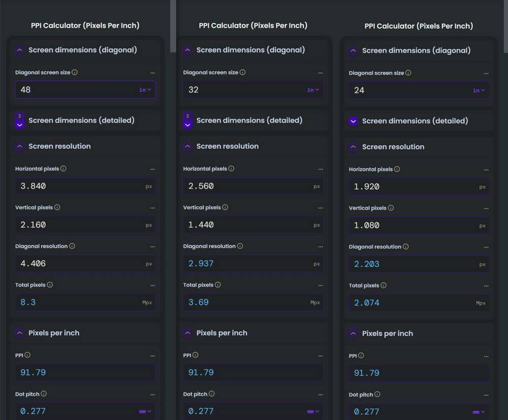Collapse Pixels per inch section in 32-inch calculator
This screenshot has width=508, height=420.
pos(187,333)
